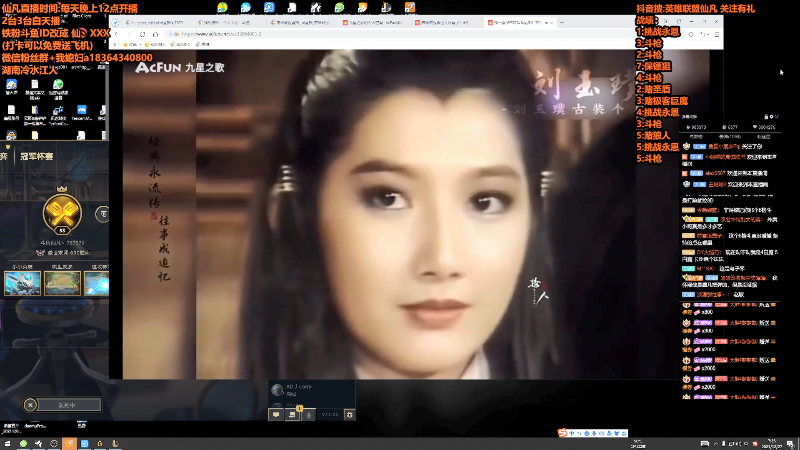Open the TencentM desktop shortcut

click(82, 113)
